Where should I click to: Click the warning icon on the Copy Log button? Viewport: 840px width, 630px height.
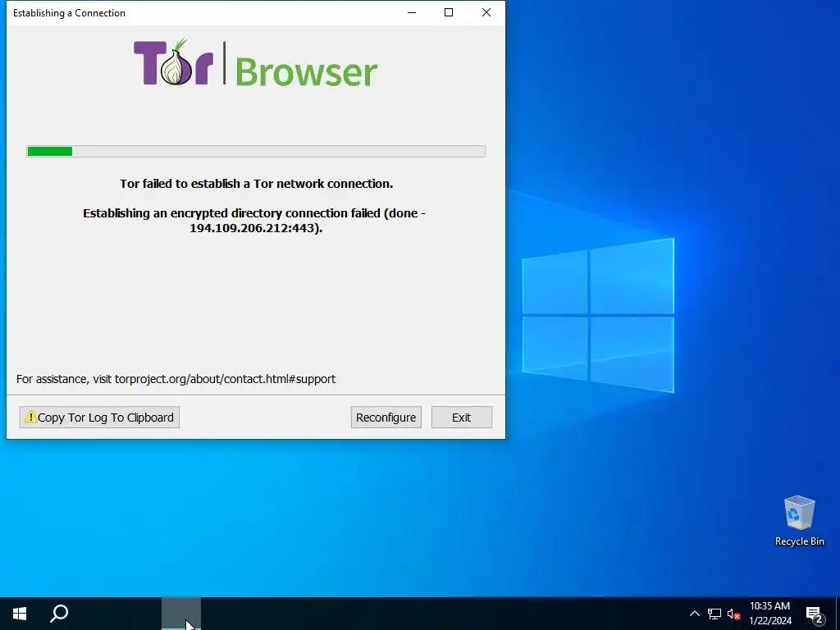[30, 416]
